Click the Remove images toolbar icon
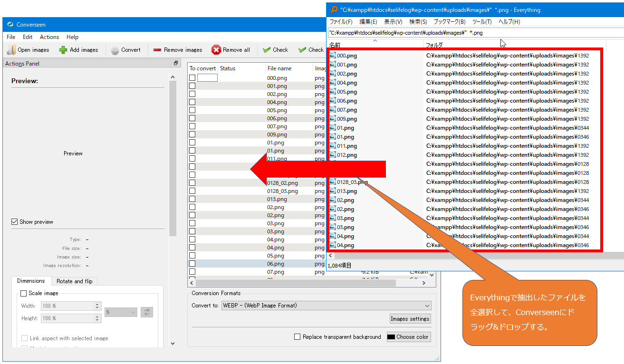 (x=157, y=50)
